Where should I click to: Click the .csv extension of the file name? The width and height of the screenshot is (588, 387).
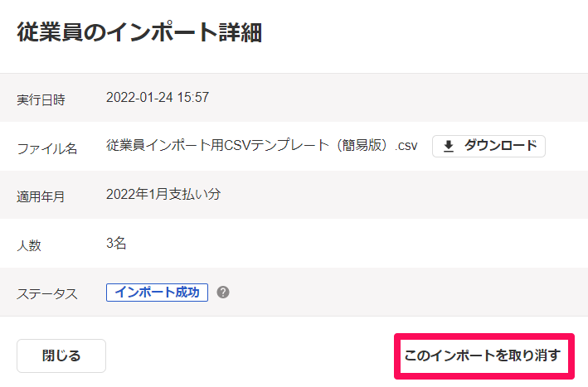[406, 146]
